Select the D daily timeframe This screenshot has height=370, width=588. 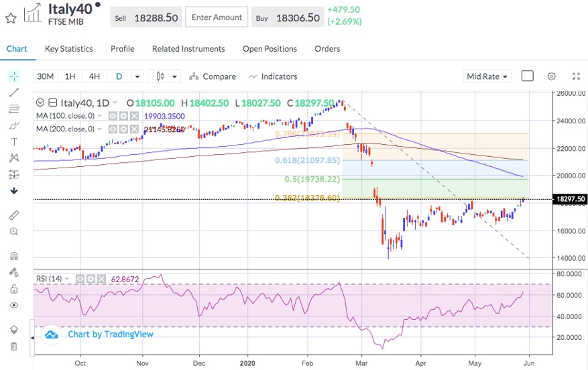pos(119,76)
